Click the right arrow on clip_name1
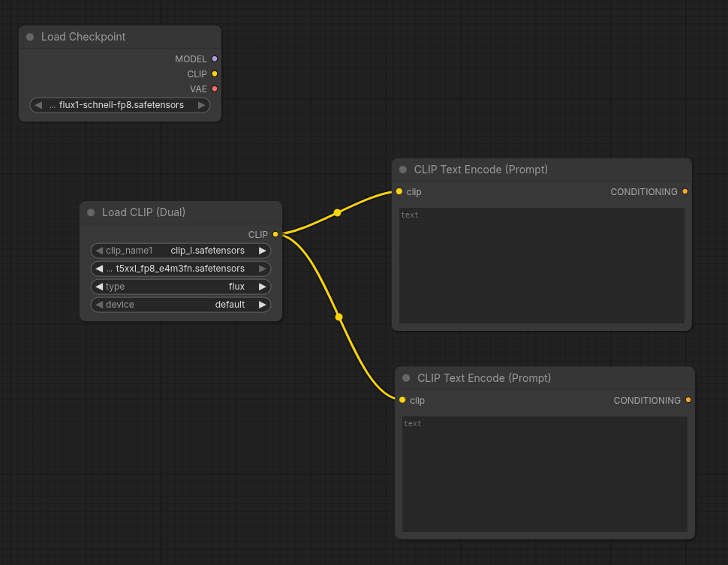728x565 pixels. click(x=263, y=251)
